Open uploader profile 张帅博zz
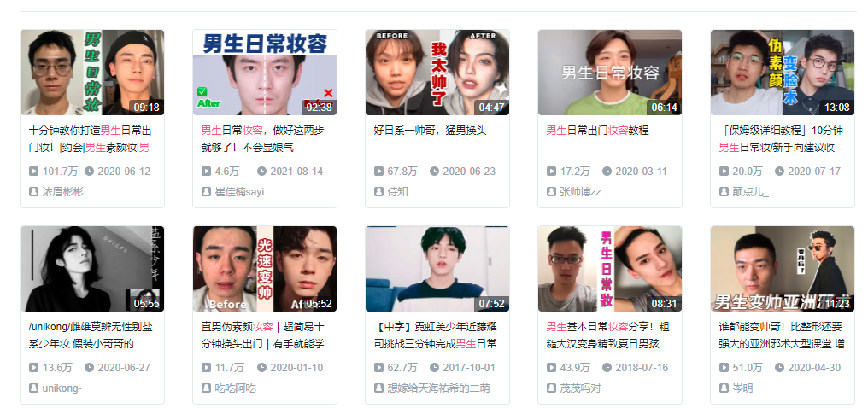This screenshot has width=868, height=414. point(580,192)
